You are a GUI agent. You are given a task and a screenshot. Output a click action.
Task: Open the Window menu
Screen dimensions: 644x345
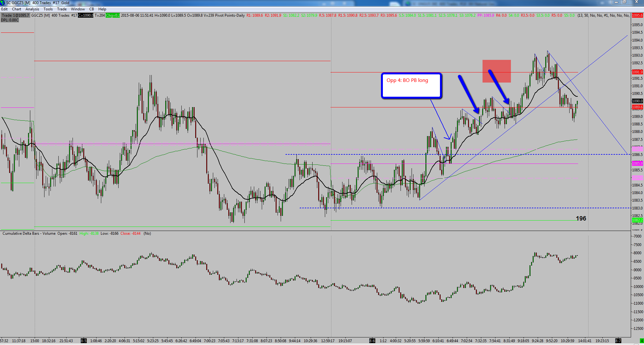[x=78, y=9]
